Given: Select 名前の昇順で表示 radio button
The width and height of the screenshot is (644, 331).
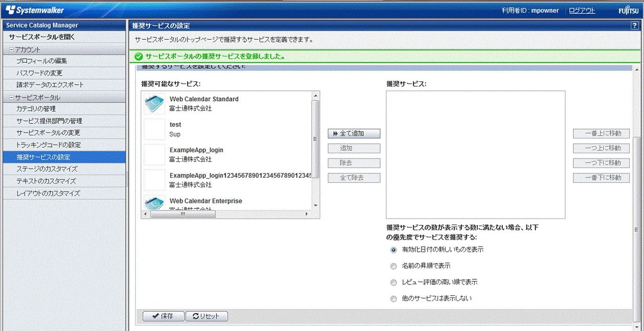Looking at the screenshot, I should [393, 266].
